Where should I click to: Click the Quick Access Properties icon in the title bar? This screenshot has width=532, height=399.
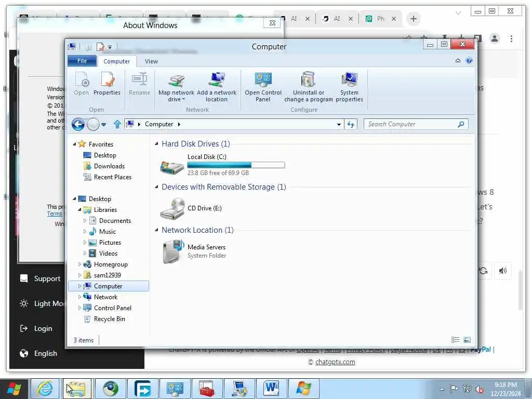coord(100,47)
